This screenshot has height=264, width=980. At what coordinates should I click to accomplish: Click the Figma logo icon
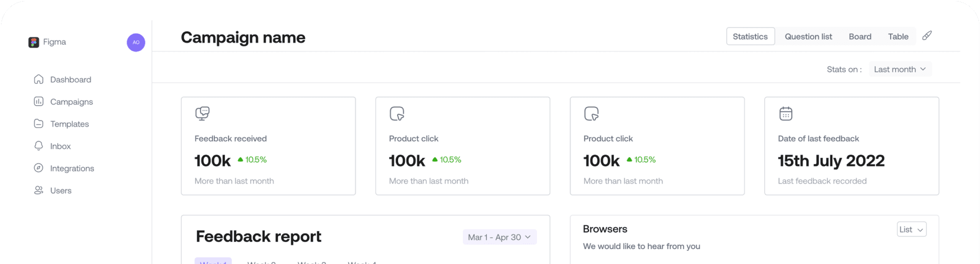click(34, 42)
